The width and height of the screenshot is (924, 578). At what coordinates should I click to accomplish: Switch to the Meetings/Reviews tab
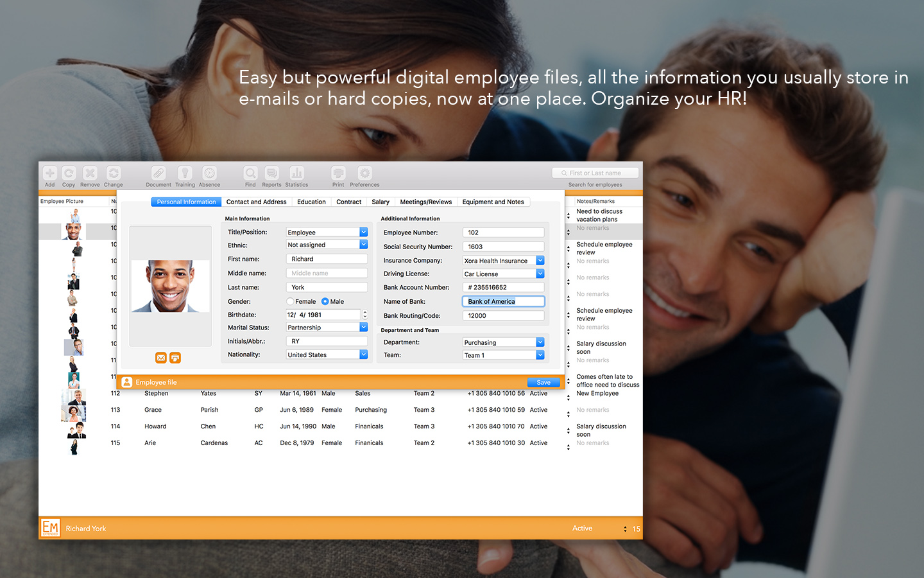[x=426, y=202]
